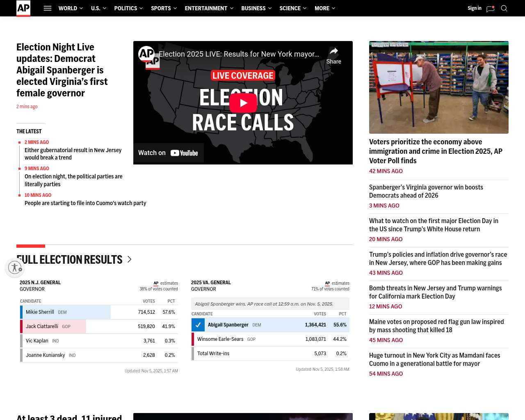Image resolution: width=525 pixels, height=420 pixels.
Task: Click the 38% of votes counted estimate
Action: point(159,289)
